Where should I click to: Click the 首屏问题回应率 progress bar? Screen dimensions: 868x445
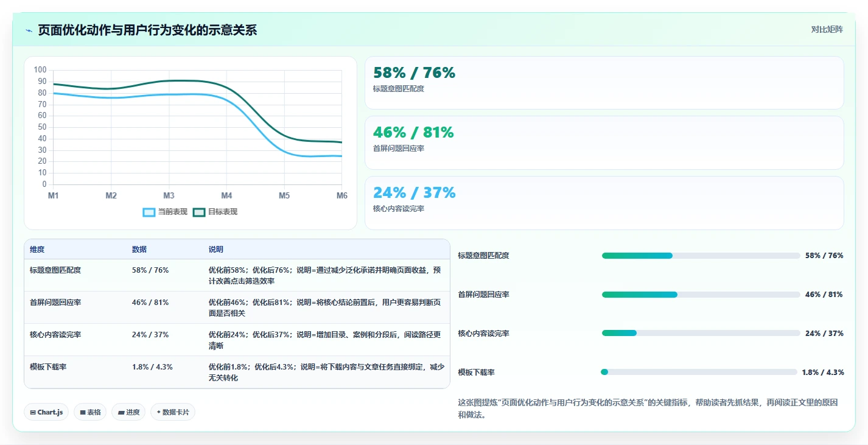[x=701, y=295]
